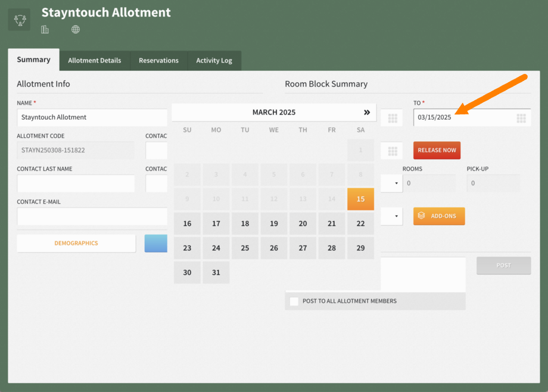The width and height of the screenshot is (548, 392).
Task: Click the Room Block Summary heading
Action: pos(326,84)
